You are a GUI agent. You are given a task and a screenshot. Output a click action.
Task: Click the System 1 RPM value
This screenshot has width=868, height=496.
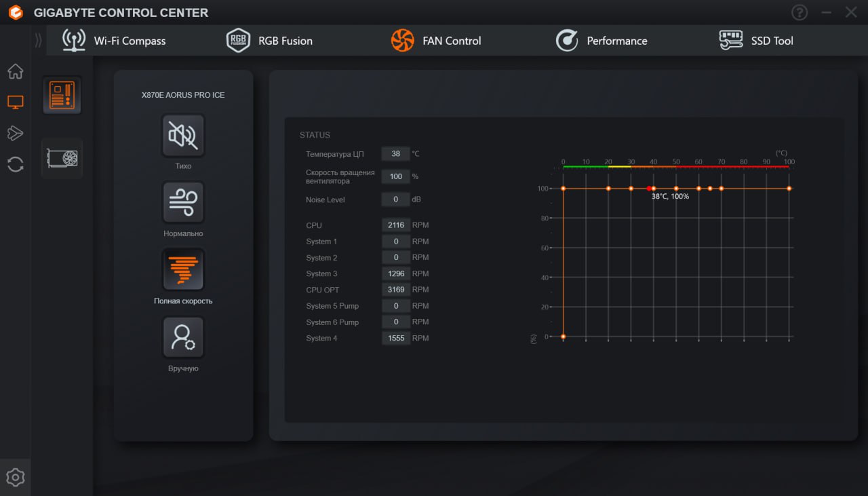(396, 242)
